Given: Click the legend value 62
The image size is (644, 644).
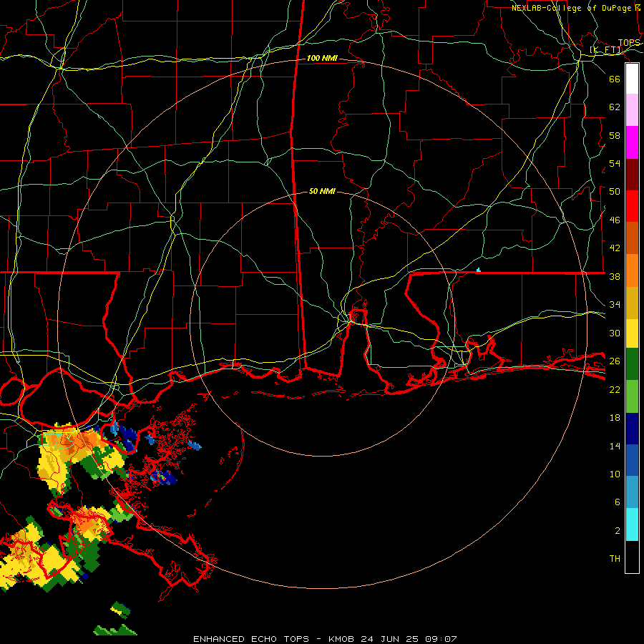Looking at the screenshot, I should point(615,107).
